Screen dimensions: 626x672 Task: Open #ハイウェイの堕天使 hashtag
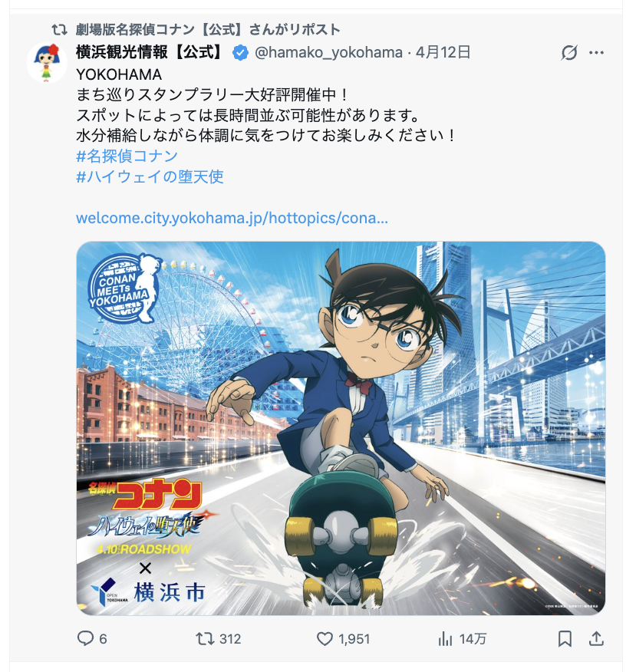tap(150, 176)
